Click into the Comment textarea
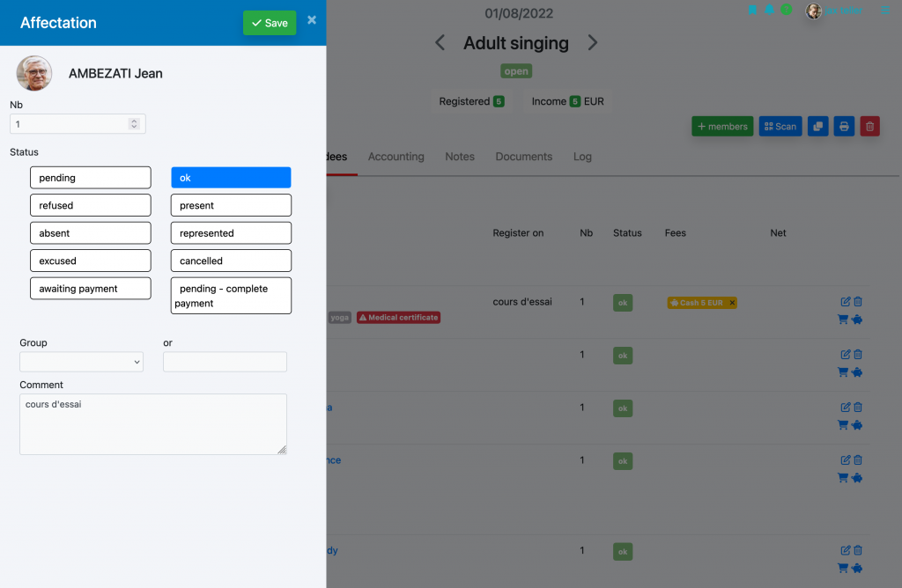Image resolution: width=902 pixels, height=588 pixels. 153,424
